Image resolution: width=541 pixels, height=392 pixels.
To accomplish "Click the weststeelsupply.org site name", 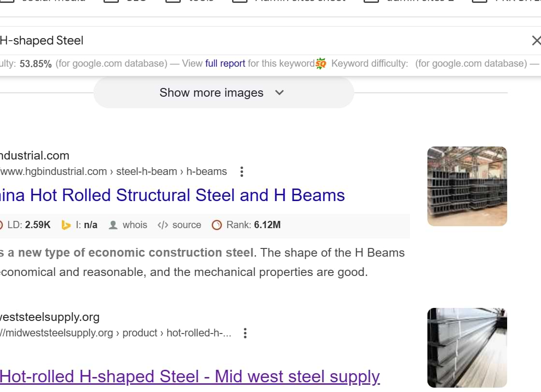I will (50, 317).
